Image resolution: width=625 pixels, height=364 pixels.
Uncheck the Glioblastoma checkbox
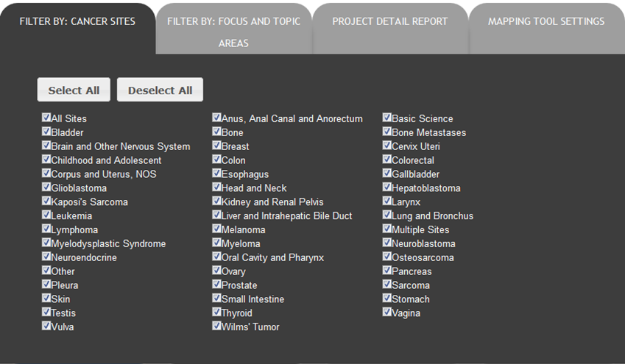(x=46, y=187)
